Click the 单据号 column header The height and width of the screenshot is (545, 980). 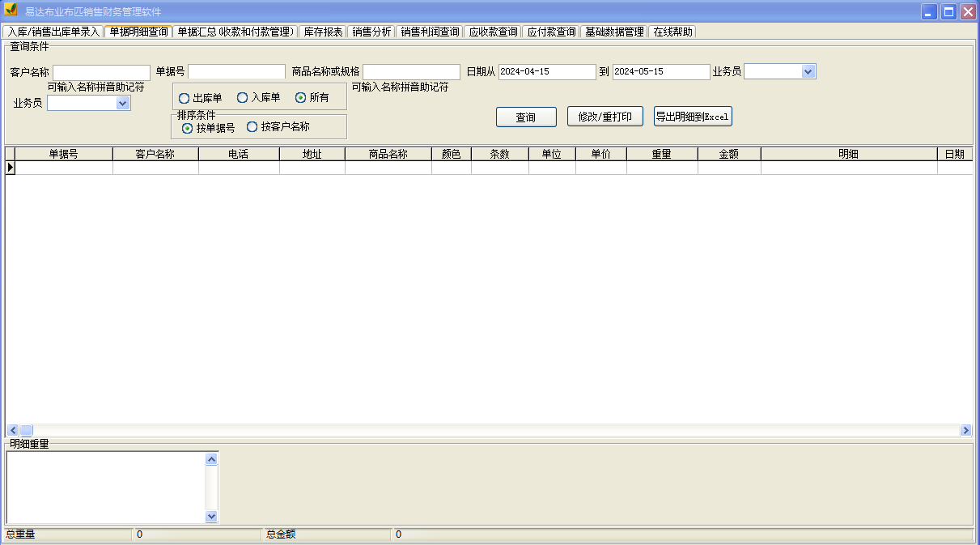(x=64, y=154)
